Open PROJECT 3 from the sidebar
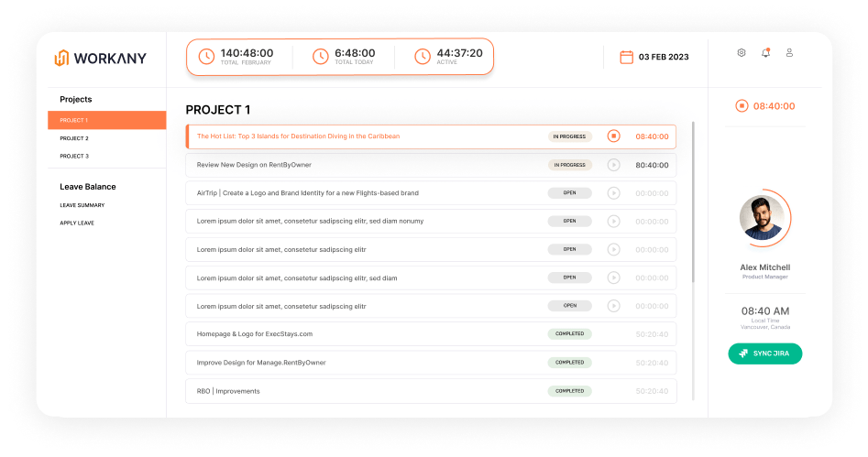This screenshot has height=457, width=868. (74, 157)
